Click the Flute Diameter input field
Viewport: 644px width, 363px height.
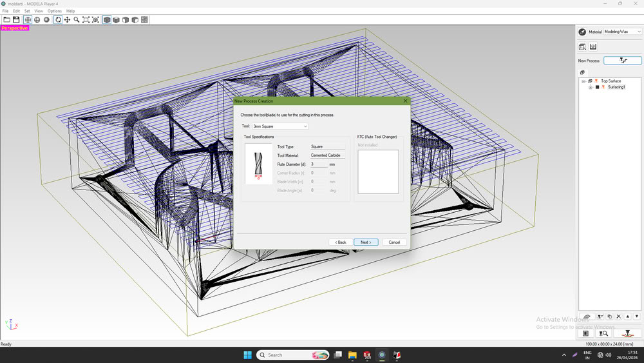point(319,164)
